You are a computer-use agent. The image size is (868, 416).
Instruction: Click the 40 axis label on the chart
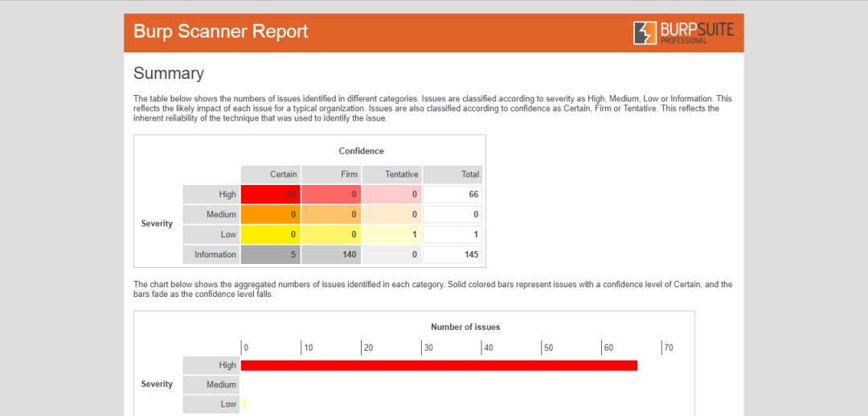tap(489, 348)
